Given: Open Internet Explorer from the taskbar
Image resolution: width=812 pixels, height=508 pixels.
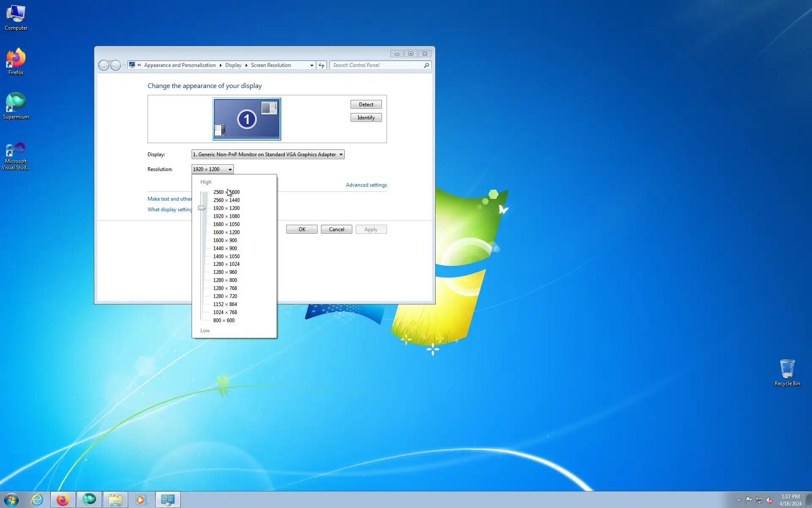Looking at the screenshot, I should (37, 500).
